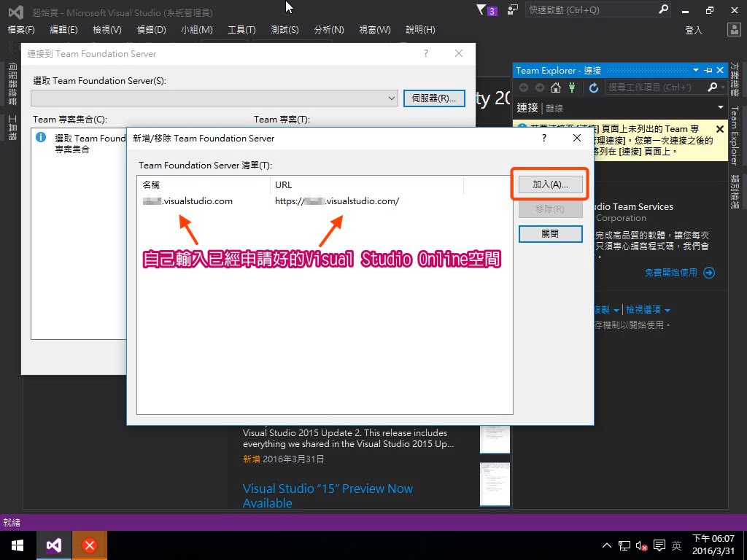This screenshot has height=560, width=747.
Task: Click the 關閉 button
Action: pos(550,234)
